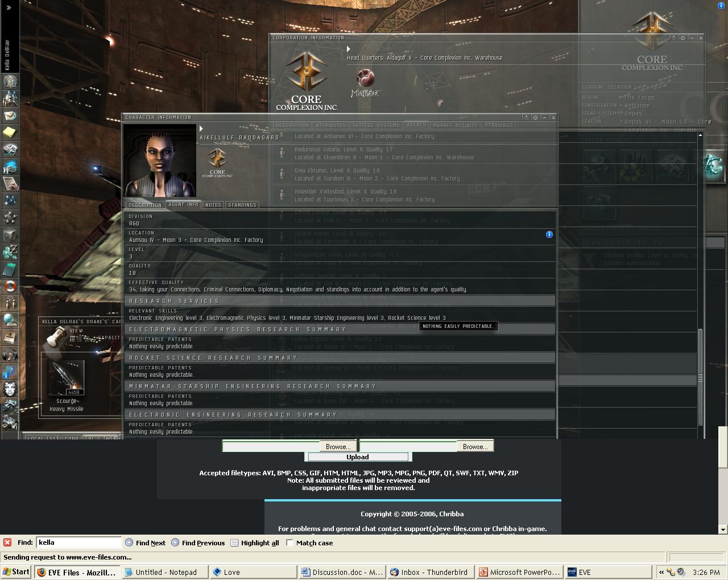Click the agent list scroll-up arrow
Viewport: 728px width, 580px height.
pyautogui.click(x=700, y=135)
